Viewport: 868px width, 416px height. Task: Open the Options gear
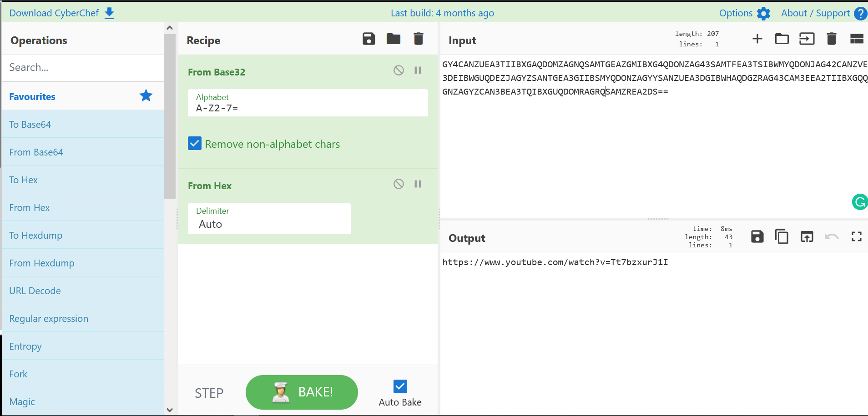[764, 13]
